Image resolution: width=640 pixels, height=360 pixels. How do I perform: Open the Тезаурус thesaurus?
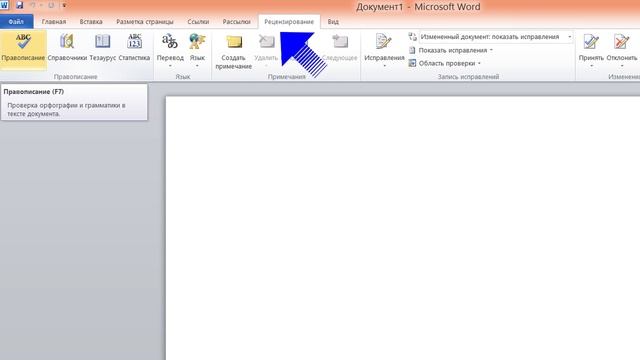pyautogui.click(x=102, y=48)
